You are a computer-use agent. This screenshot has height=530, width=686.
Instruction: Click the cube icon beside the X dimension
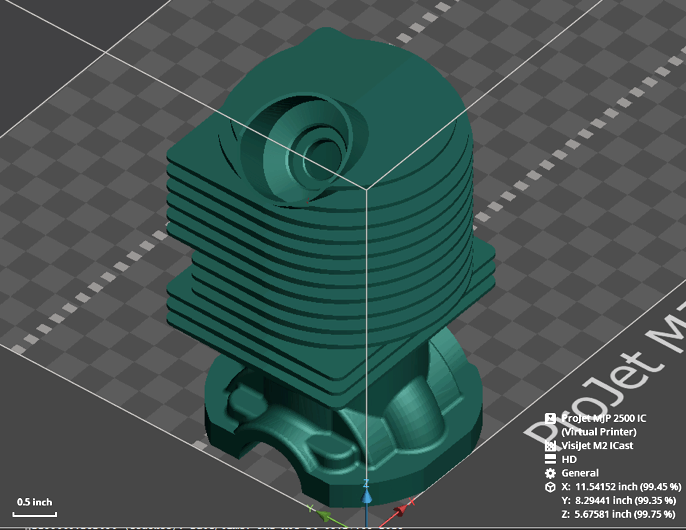550,487
